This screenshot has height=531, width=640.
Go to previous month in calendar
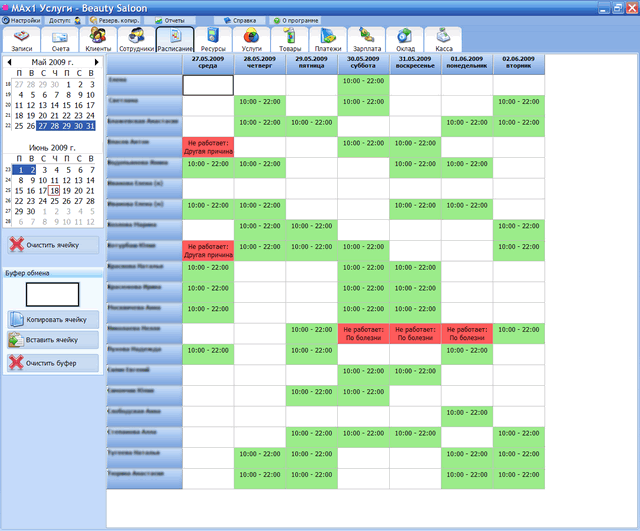click(x=9, y=62)
